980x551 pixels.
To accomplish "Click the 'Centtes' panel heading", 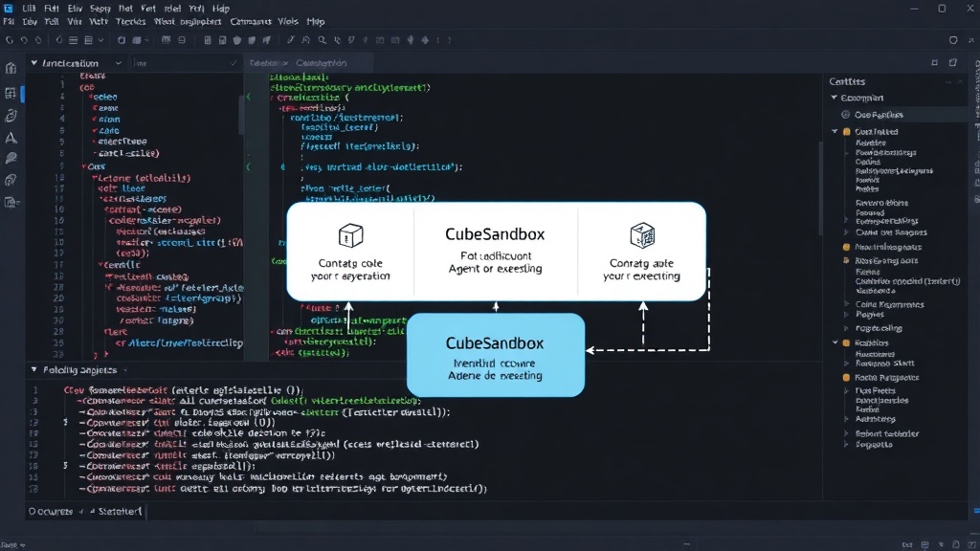I will (847, 81).
